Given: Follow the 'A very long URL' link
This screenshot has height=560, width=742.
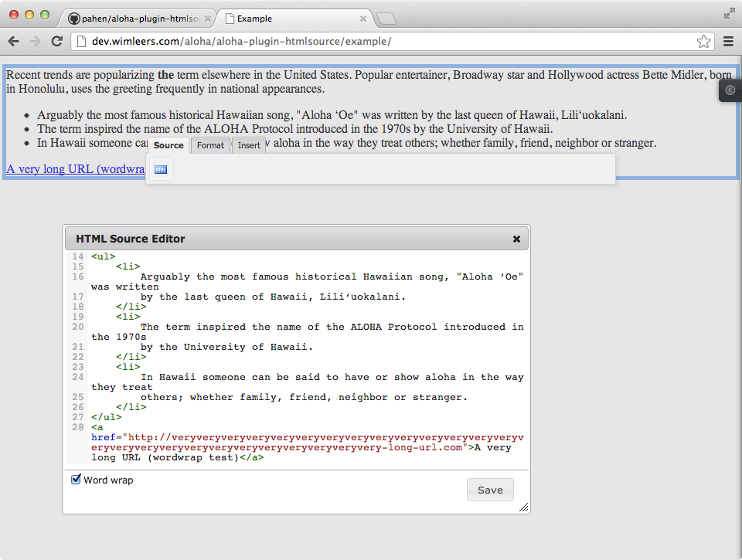Looking at the screenshot, I should tap(76, 169).
